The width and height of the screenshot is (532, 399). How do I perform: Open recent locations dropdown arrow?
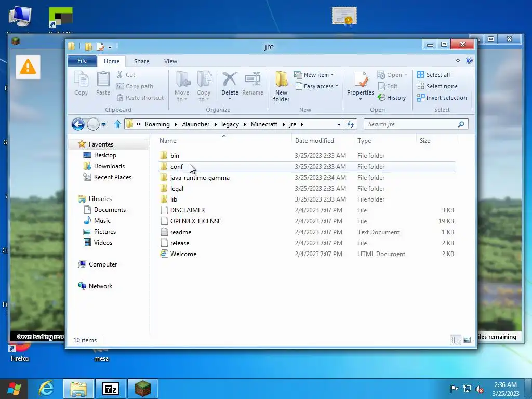click(x=104, y=125)
